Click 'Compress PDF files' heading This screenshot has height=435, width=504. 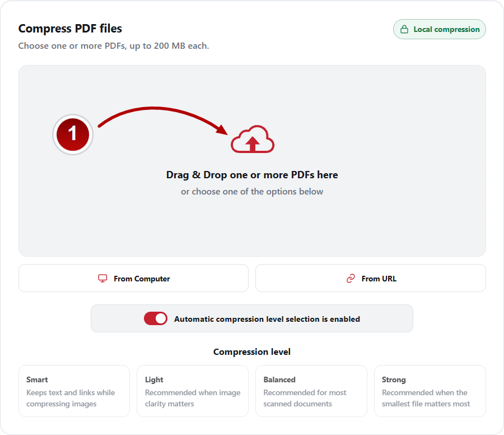(70, 29)
